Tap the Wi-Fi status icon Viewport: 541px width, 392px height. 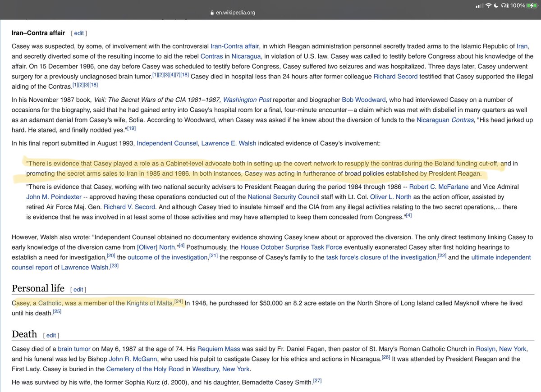489,5
